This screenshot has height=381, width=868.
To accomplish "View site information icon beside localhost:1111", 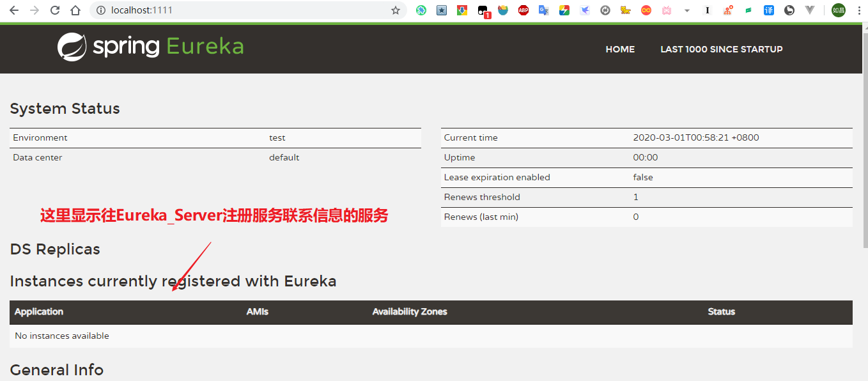I will [101, 10].
